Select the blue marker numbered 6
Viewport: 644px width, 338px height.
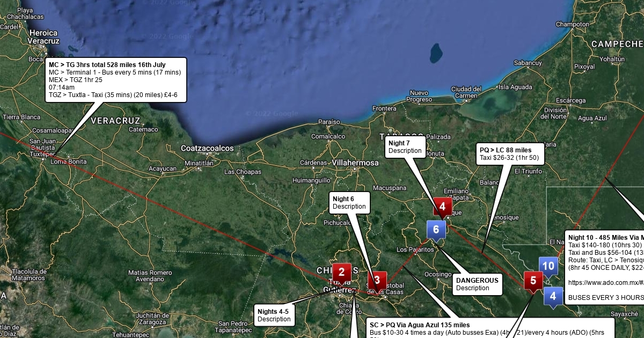point(436,230)
